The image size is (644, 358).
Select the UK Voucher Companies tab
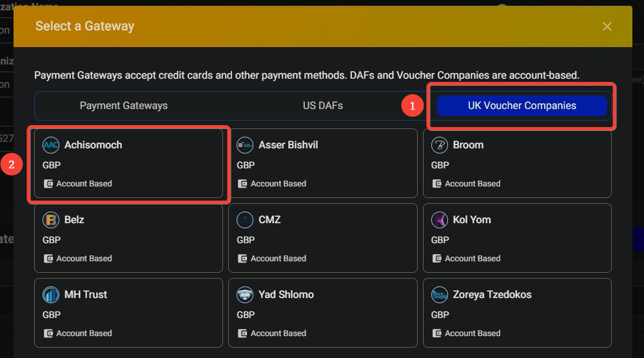(522, 106)
